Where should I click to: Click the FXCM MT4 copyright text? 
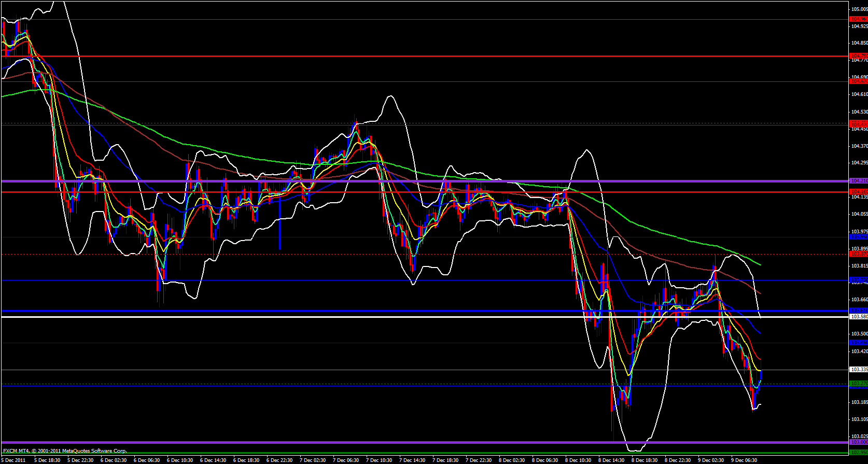[65, 451]
